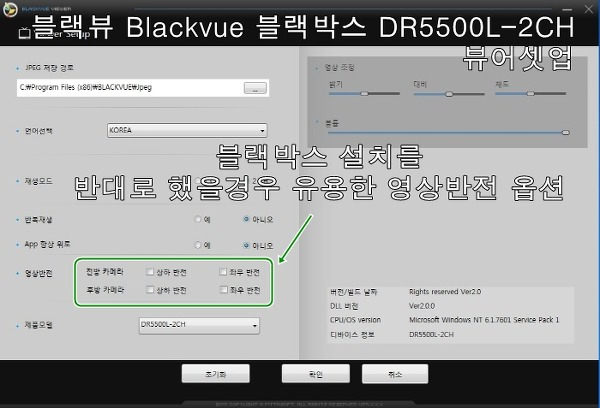Click the 채도 saturation slider handle
Viewport: 600px width, 408px height.
pyautogui.click(x=530, y=93)
